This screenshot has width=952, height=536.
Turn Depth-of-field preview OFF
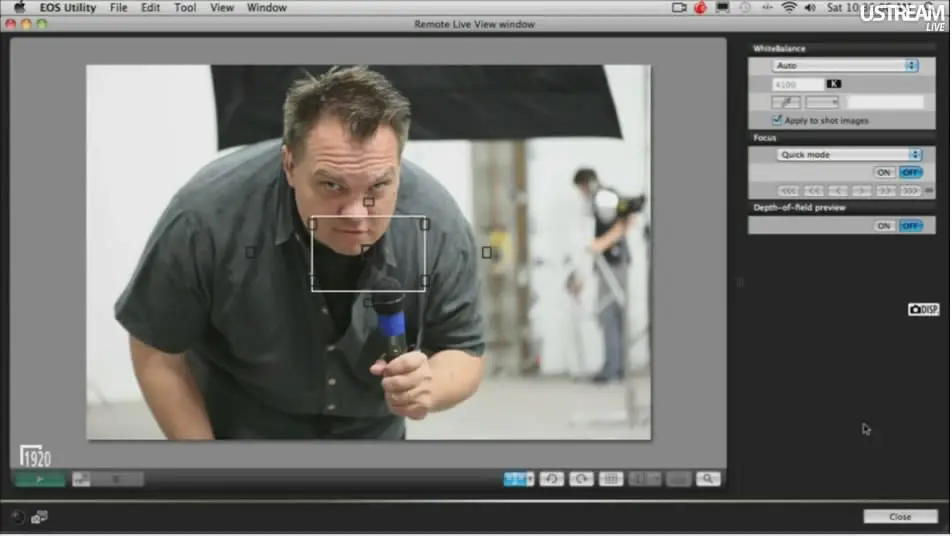coord(911,226)
